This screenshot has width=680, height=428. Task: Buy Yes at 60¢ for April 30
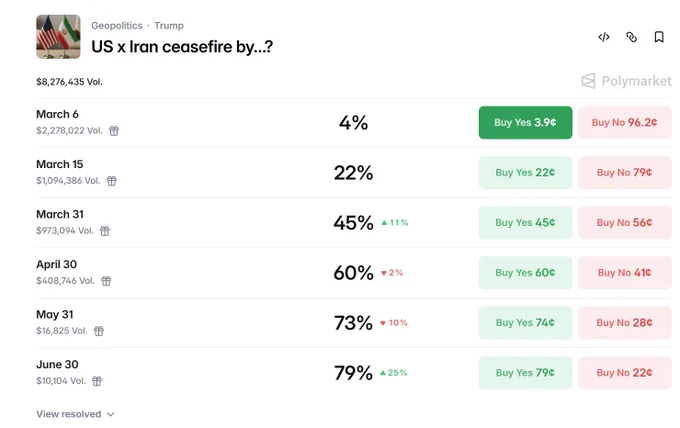525,273
